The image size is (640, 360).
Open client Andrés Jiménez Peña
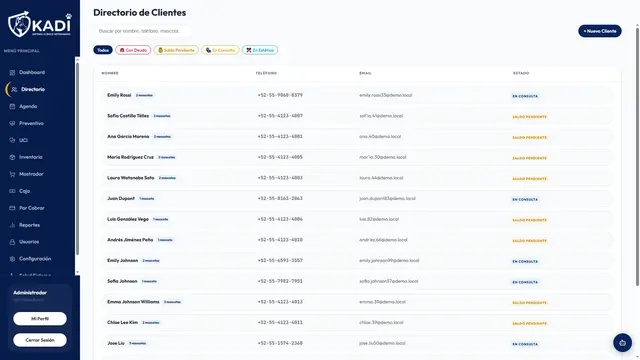[x=357, y=240]
